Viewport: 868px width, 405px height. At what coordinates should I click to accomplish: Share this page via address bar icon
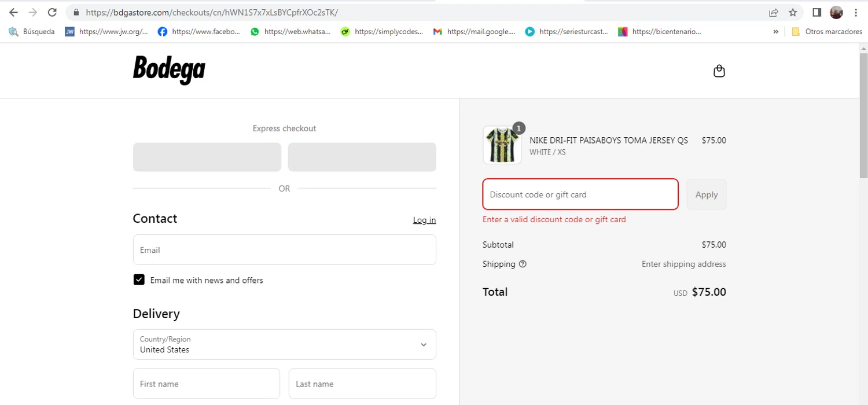point(774,12)
